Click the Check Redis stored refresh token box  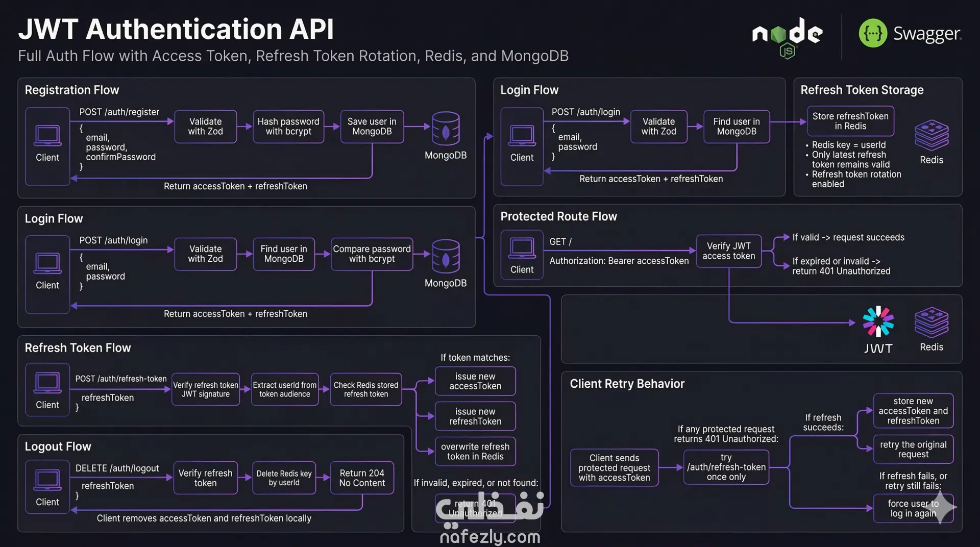[366, 389]
